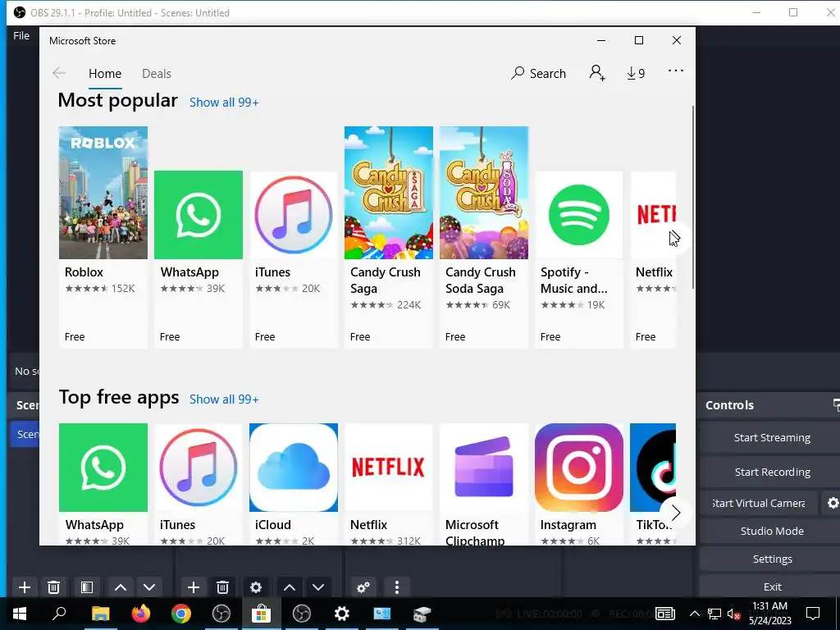The image size is (840, 630).
Task: Open the TikTok app icon
Action: [653, 467]
